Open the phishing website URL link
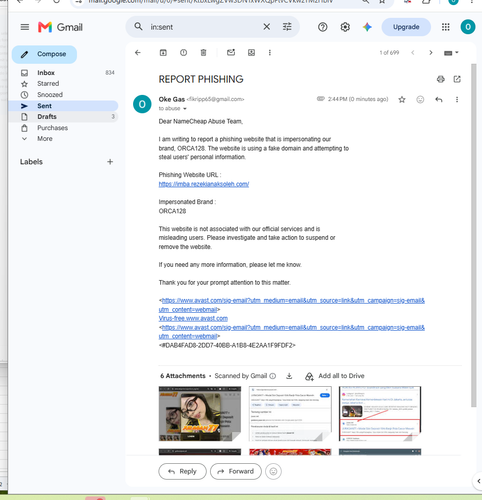This screenshot has height=500, width=482. tap(204, 184)
